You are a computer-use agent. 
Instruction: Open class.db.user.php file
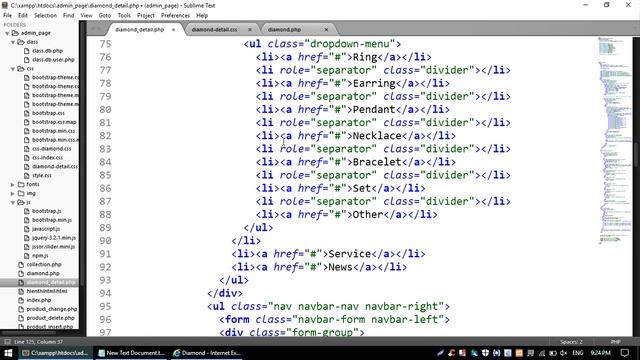53,60
